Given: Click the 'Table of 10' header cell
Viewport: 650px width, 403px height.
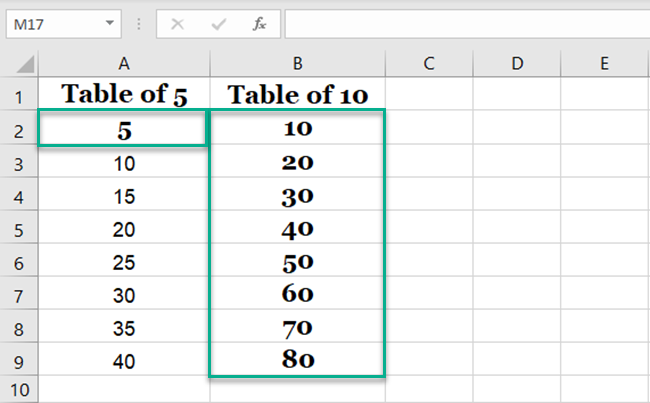Looking at the screenshot, I should [x=297, y=95].
